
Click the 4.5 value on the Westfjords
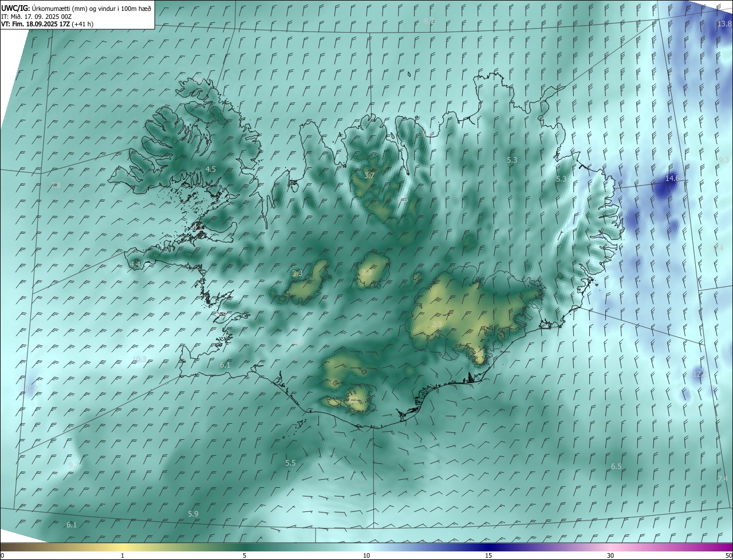pyautogui.click(x=211, y=169)
